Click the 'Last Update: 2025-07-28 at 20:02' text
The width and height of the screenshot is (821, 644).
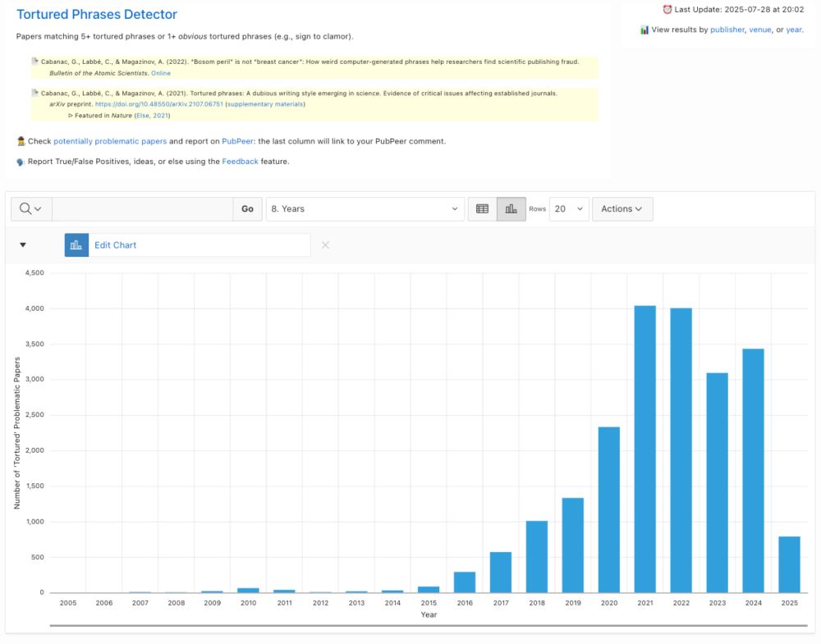[739, 9]
